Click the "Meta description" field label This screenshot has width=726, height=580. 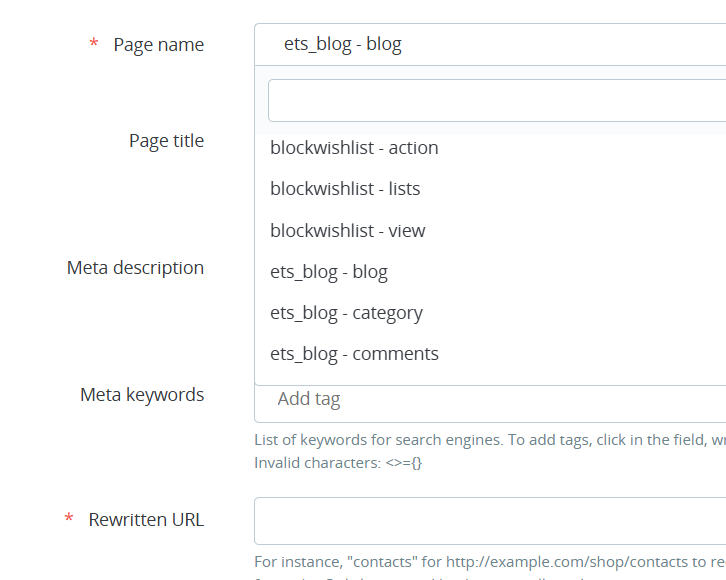click(x=135, y=268)
